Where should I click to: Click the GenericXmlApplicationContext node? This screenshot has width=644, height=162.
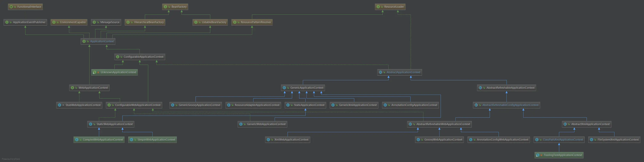tap(354, 105)
